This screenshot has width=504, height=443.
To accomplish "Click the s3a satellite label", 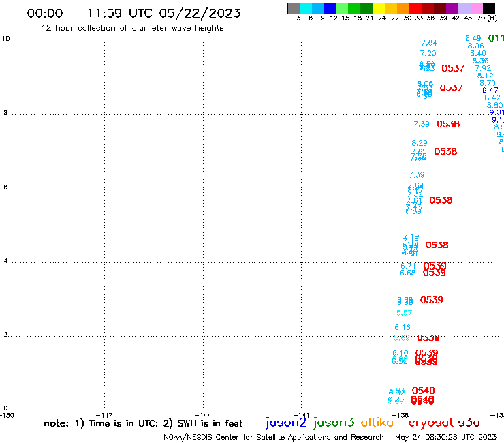I will [x=469, y=423].
